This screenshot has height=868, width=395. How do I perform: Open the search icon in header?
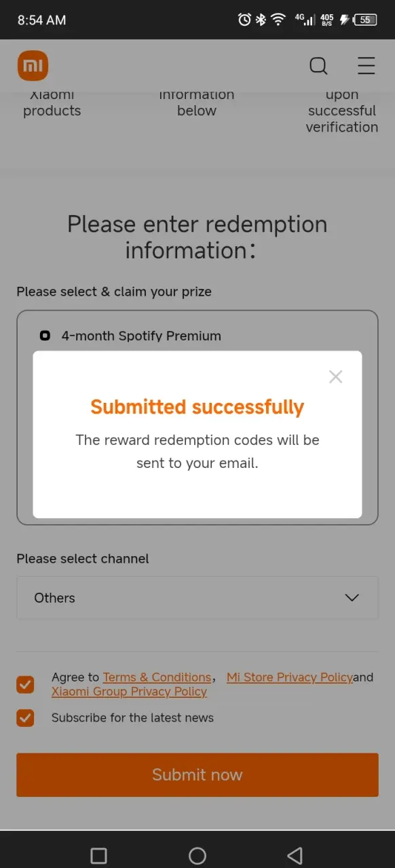click(x=318, y=66)
